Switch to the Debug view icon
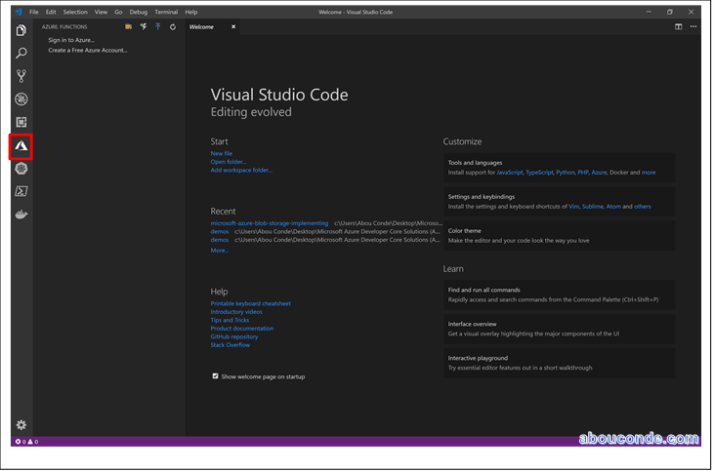Viewport: 714px width, 471px height. 21,99
